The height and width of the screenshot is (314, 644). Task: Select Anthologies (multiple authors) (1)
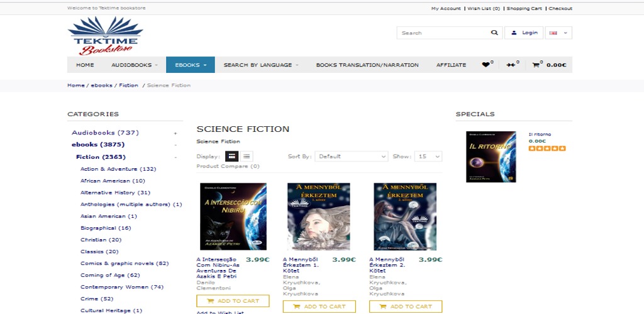click(131, 204)
